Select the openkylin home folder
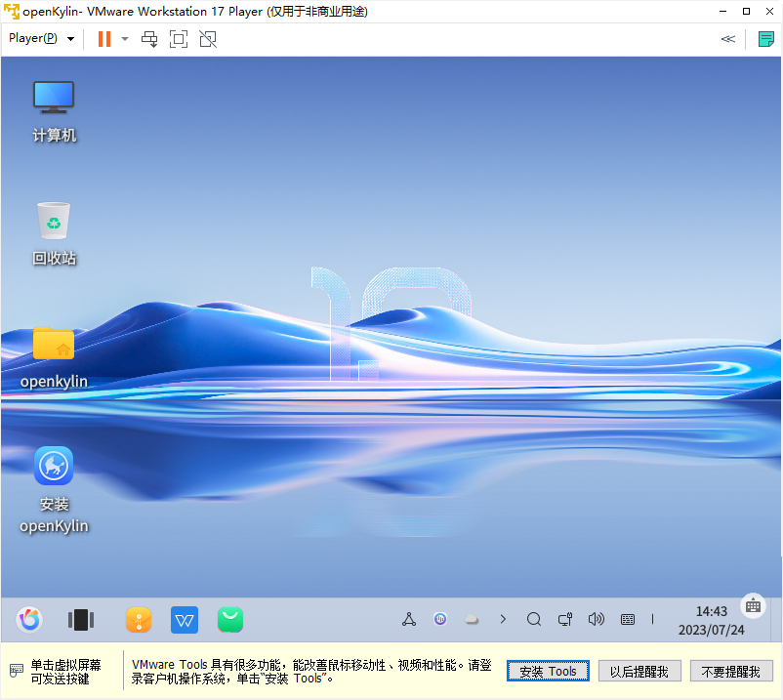783x700 pixels. tap(54, 357)
